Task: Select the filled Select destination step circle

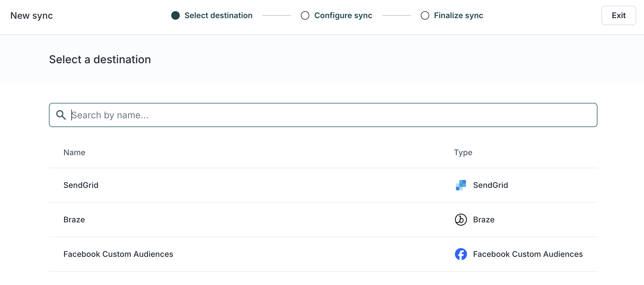Action: pyautogui.click(x=175, y=15)
